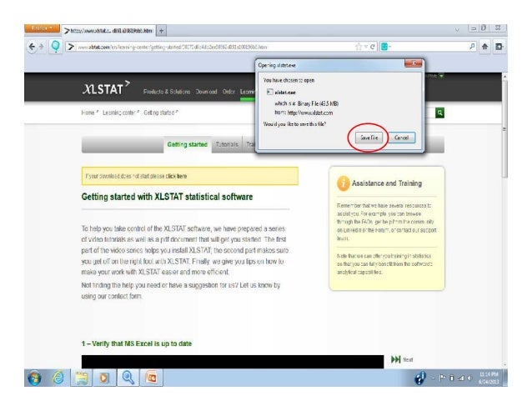Reload the page with the refresh icon
Image resolution: width=532 pixels, height=411 pixels.
373,47
